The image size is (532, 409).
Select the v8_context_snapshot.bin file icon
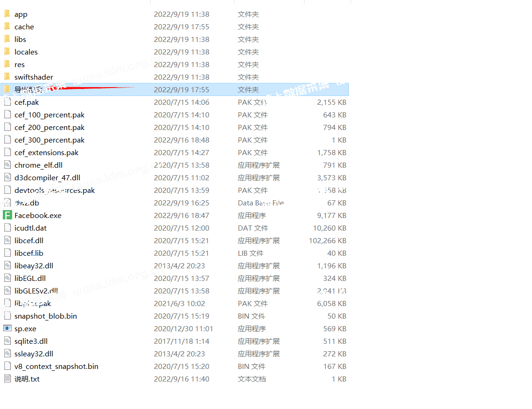[7, 366]
